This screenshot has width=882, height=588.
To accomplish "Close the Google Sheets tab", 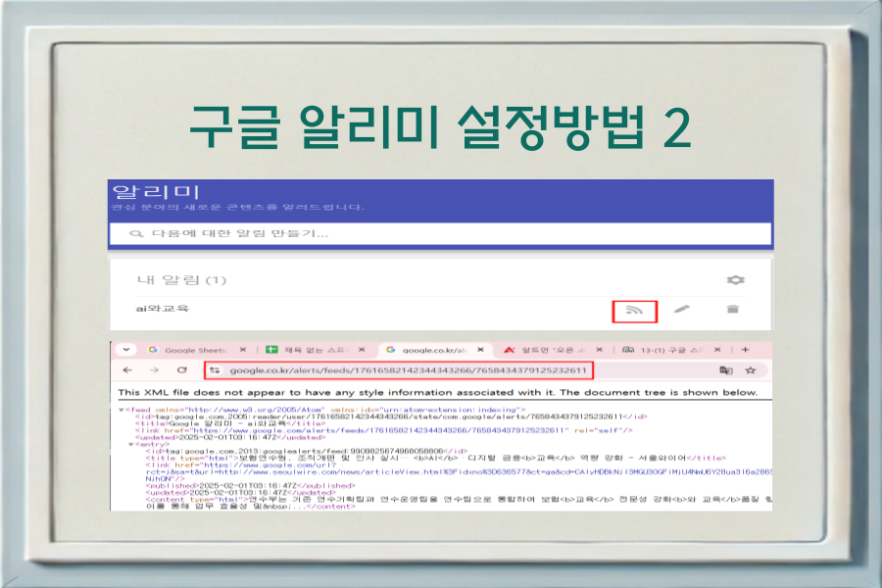I will pyautogui.click(x=242, y=350).
